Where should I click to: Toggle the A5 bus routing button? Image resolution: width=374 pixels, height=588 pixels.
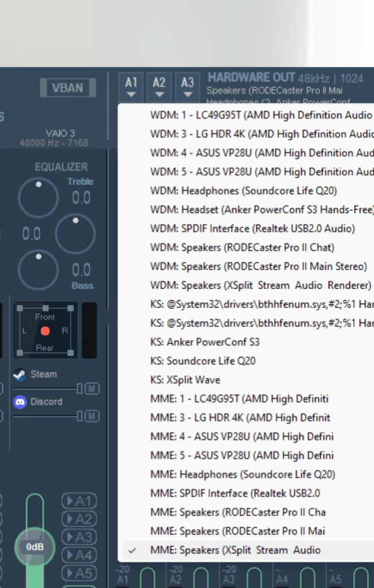pos(79,573)
